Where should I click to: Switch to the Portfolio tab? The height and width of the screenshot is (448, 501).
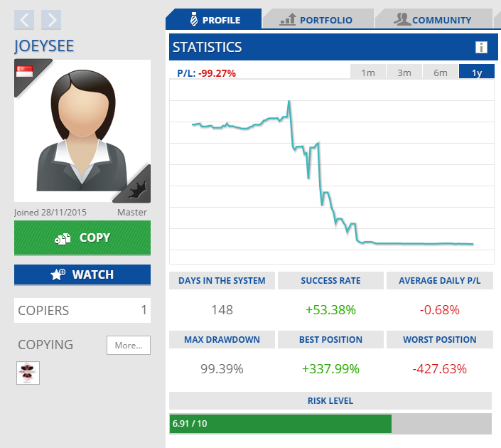pos(316,20)
